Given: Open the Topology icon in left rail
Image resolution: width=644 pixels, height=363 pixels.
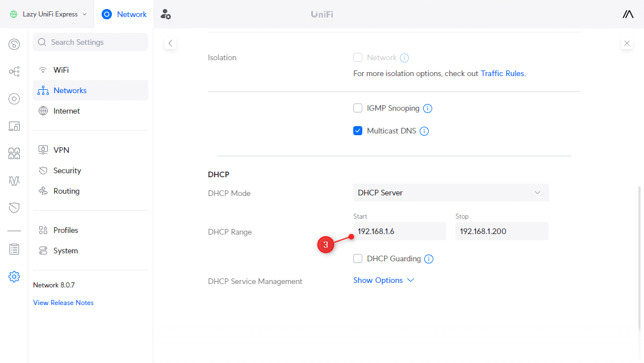Looking at the screenshot, I should 14,72.
